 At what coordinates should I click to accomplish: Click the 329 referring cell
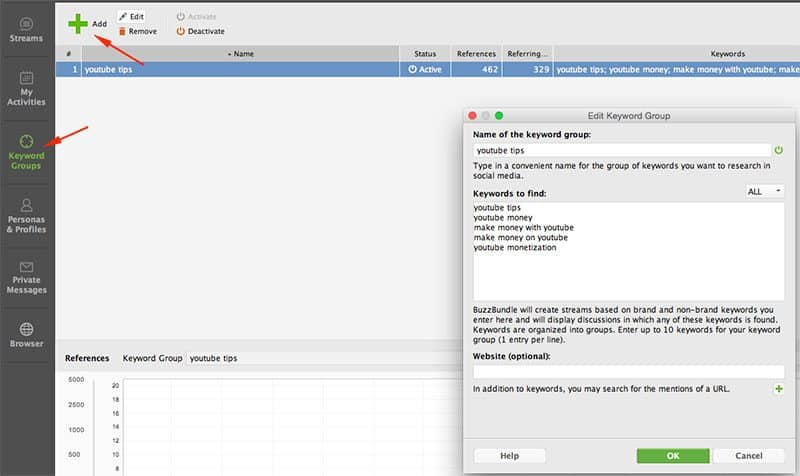[x=527, y=69]
